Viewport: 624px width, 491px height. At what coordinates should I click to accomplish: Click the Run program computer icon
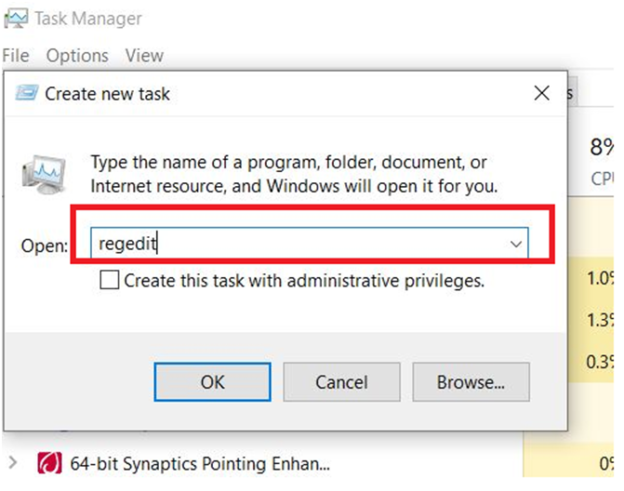[x=44, y=173]
